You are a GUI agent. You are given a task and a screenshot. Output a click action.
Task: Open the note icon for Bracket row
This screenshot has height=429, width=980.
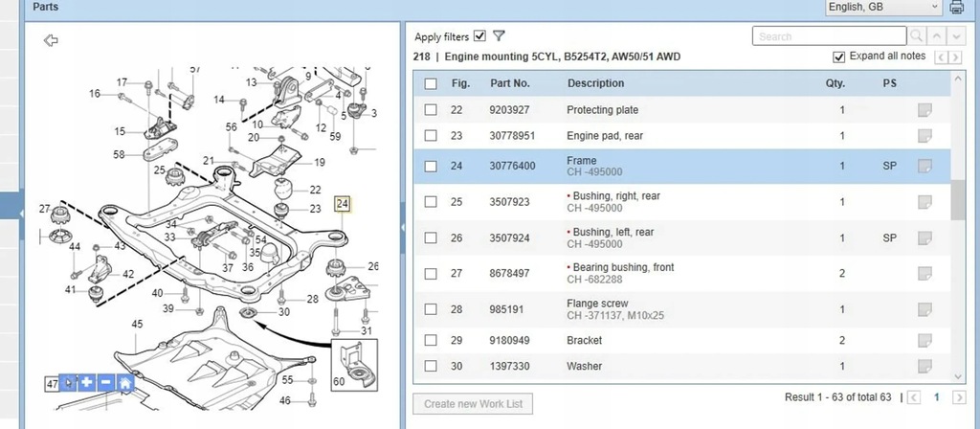click(924, 341)
